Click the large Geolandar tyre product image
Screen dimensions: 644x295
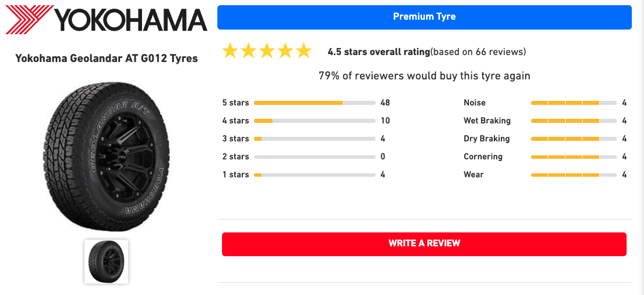[107, 155]
